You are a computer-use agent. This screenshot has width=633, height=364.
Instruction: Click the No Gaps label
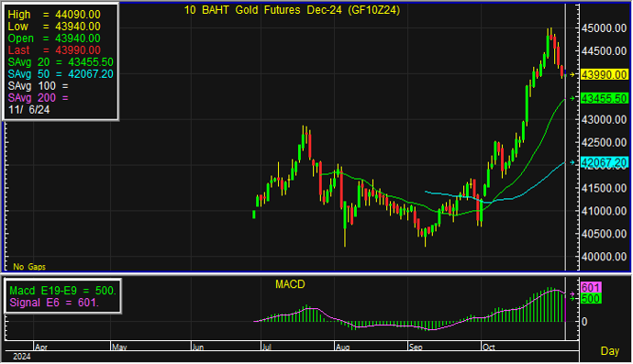(29, 267)
